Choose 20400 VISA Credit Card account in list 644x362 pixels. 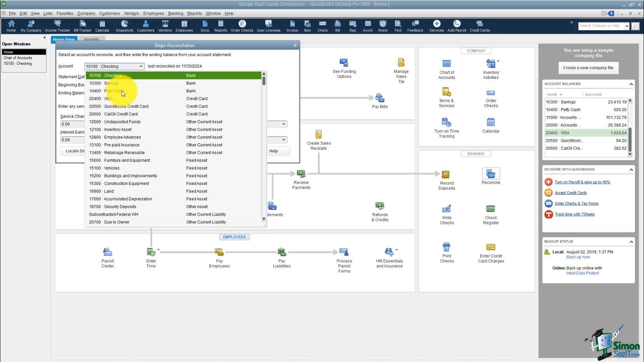(x=173, y=99)
